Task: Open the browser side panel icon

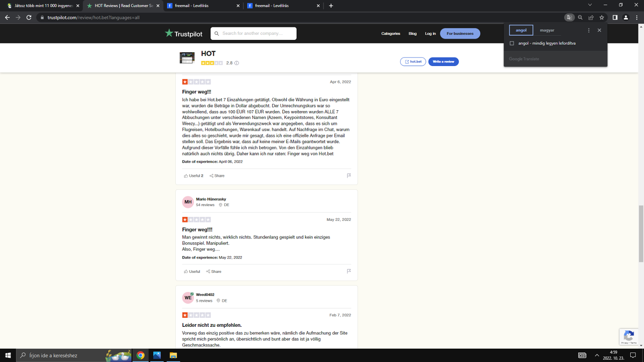Action: pos(615,18)
